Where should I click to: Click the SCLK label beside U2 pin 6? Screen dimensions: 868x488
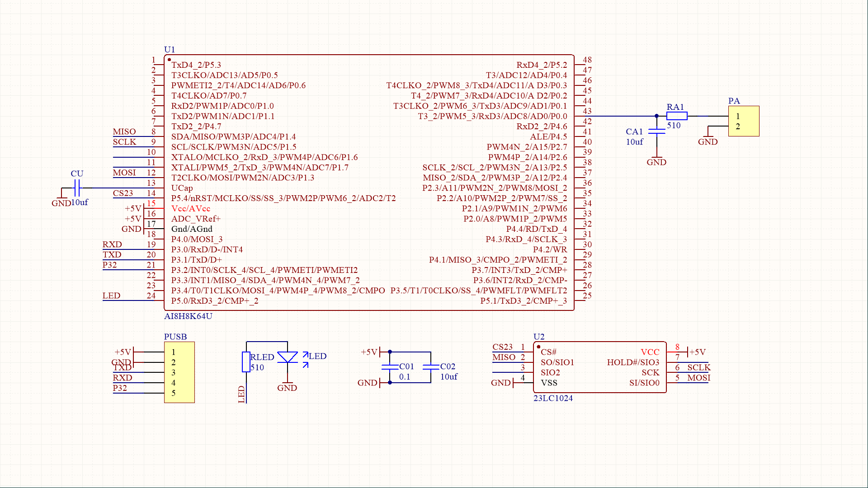point(698,367)
